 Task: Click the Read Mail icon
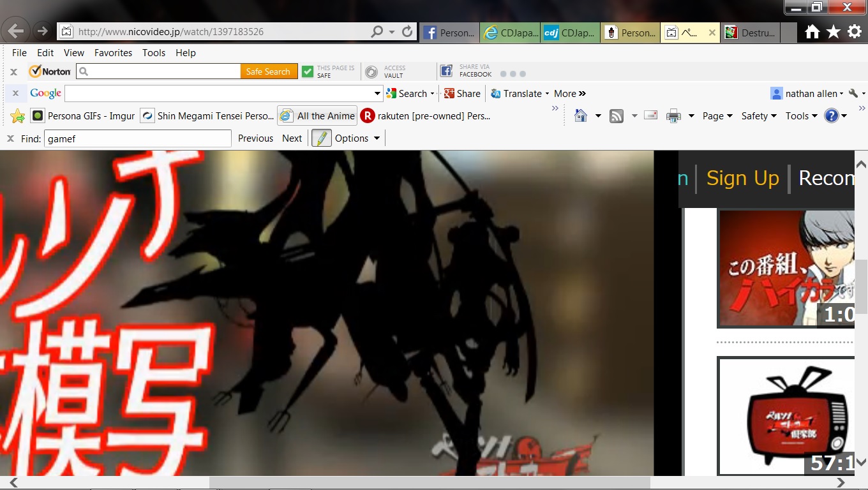pyautogui.click(x=650, y=115)
